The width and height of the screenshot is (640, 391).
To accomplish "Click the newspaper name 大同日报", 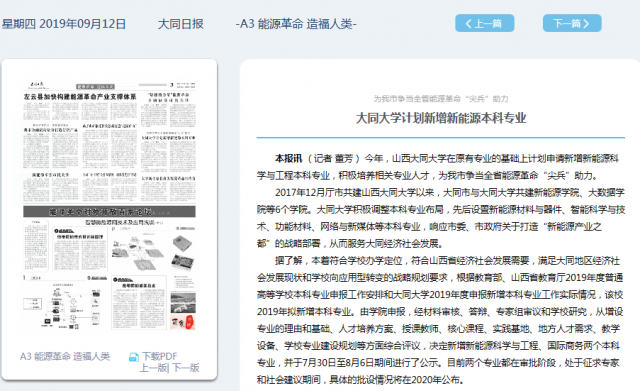I will click(x=180, y=24).
